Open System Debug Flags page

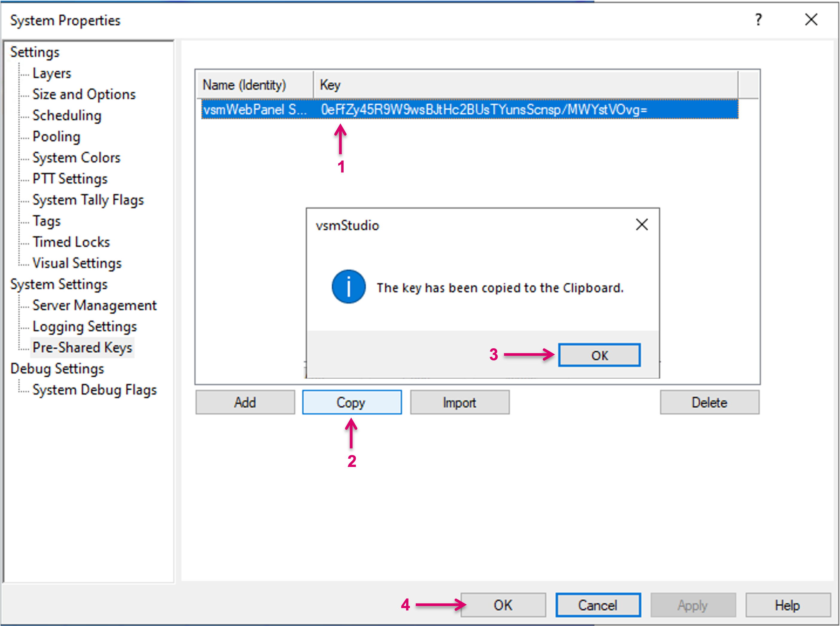[x=94, y=390]
